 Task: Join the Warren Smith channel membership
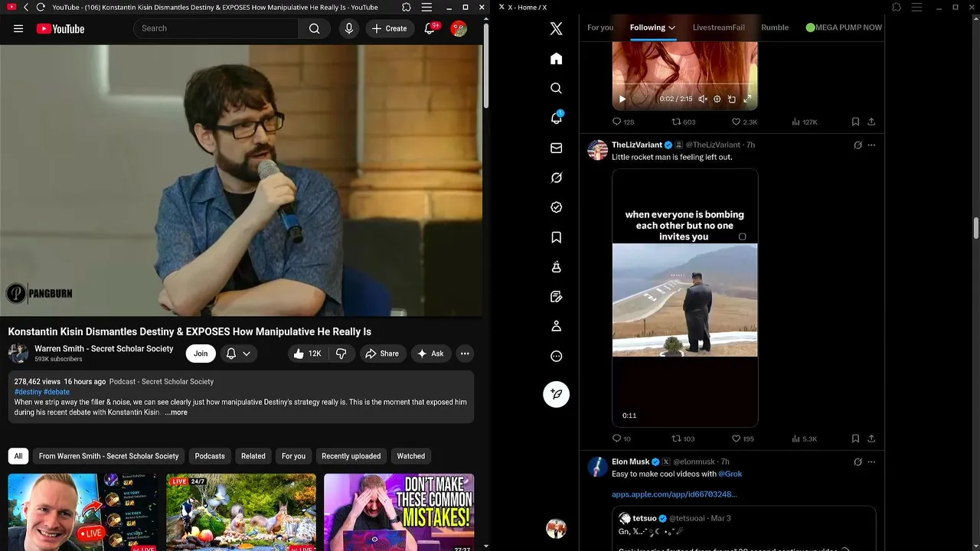(x=201, y=354)
